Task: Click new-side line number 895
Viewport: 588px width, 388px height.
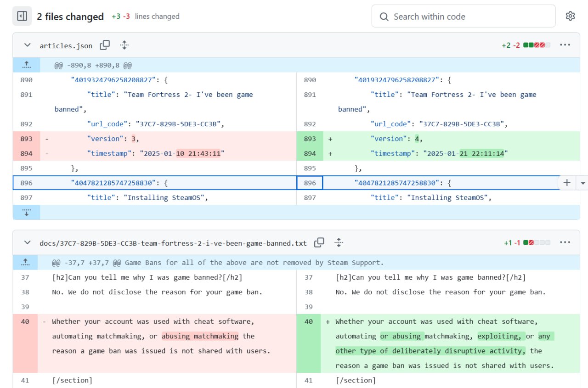Action: click(x=310, y=168)
